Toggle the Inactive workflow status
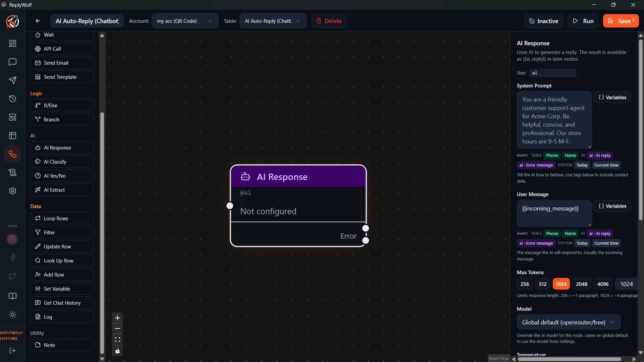The height and width of the screenshot is (362, 644). pos(543,21)
